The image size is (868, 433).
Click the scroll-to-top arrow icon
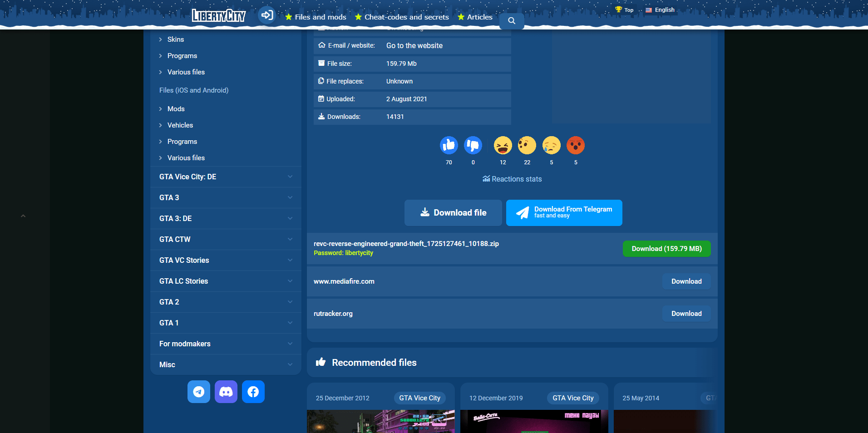23,216
